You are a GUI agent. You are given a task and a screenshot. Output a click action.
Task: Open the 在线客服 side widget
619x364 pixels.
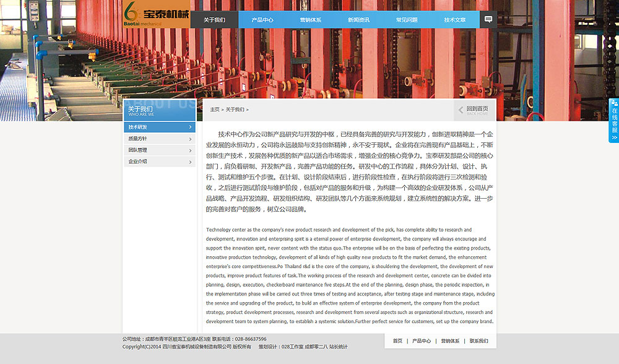tap(614, 121)
